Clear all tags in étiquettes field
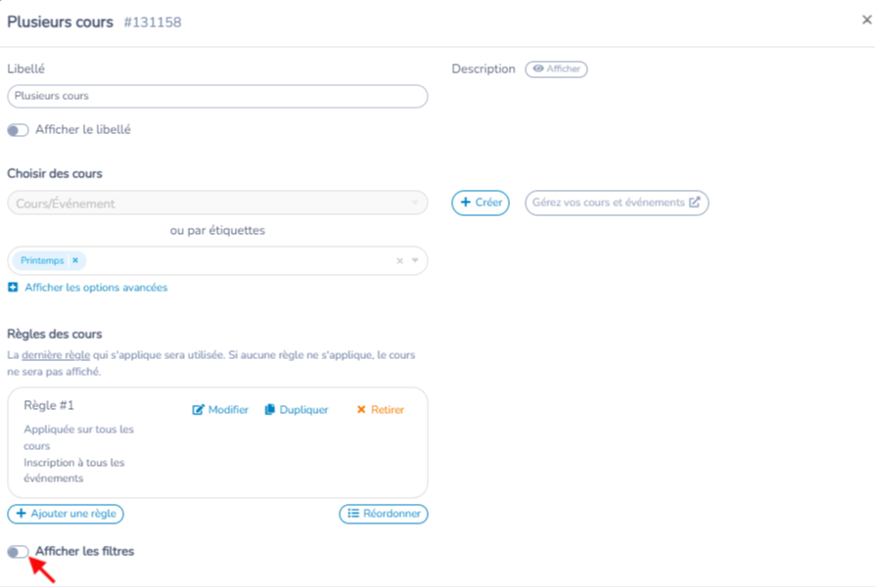This screenshot has height=588, width=876. 399,261
